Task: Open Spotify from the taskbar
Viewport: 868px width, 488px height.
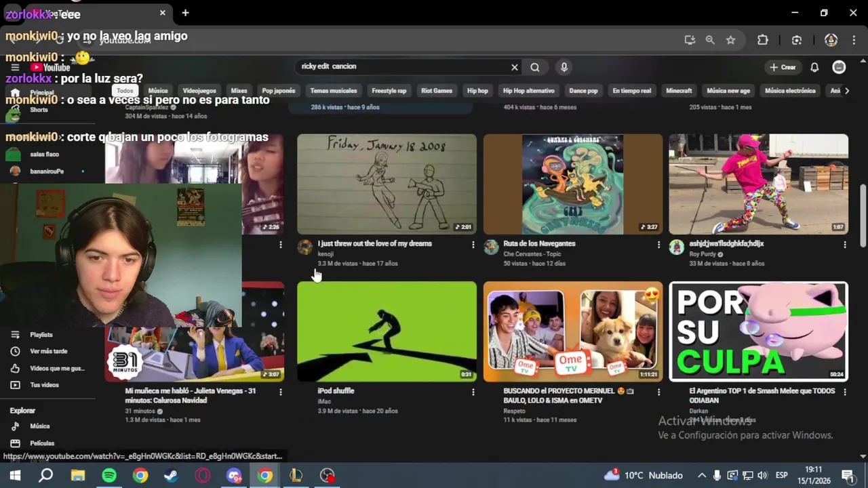Action: tap(109, 475)
